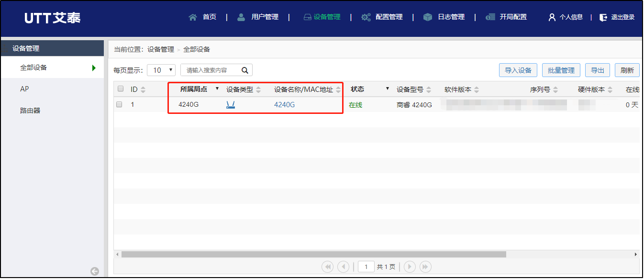Click the page number input field
The height and width of the screenshot is (279, 644).
tap(366, 267)
